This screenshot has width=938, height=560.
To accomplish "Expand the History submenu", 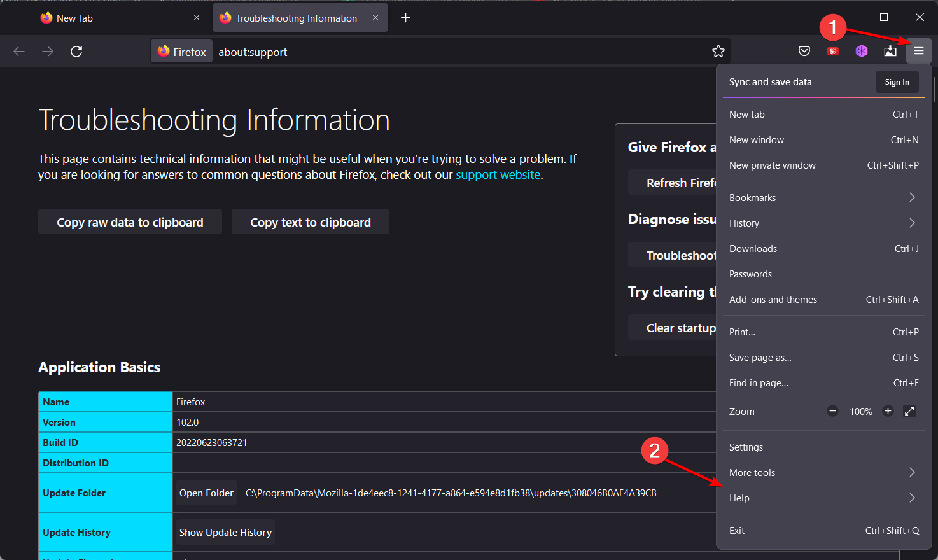I will (x=824, y=223).
